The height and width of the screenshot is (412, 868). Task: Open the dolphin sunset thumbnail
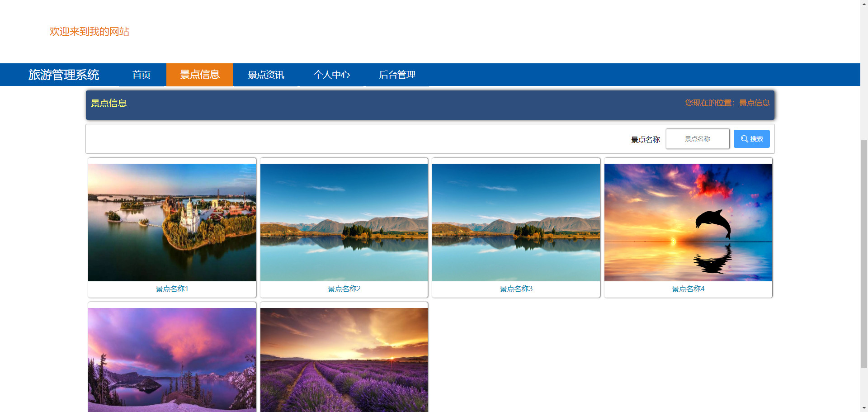(x=688, y=223)
